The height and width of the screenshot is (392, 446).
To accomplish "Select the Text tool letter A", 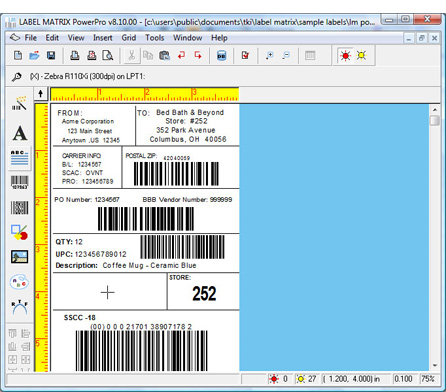I will point(20,133).
